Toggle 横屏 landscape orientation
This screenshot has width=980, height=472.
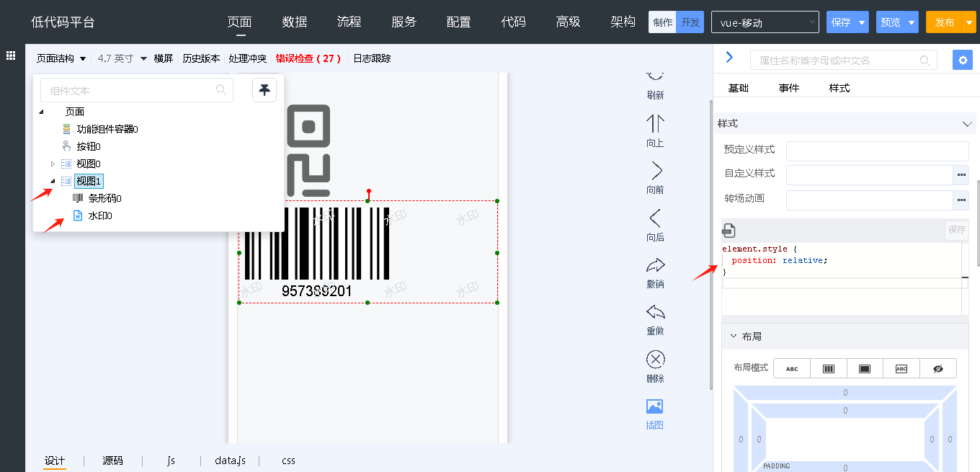click(x=164, y=58)
